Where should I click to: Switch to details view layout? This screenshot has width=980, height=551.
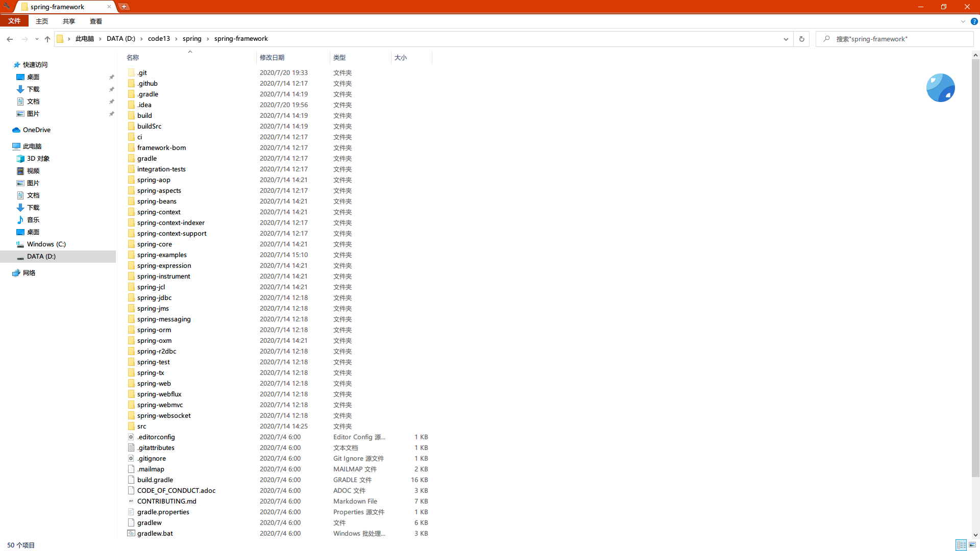(x=961, y=545)
